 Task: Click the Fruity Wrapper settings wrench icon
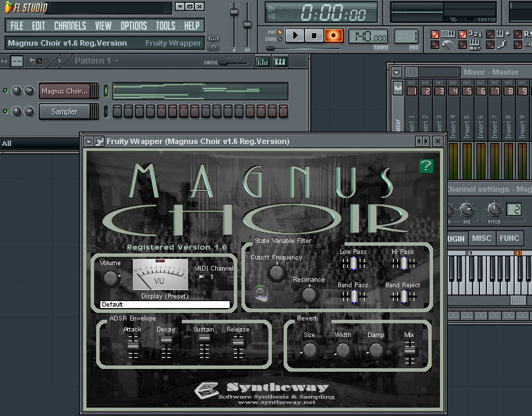click(99, 141)
